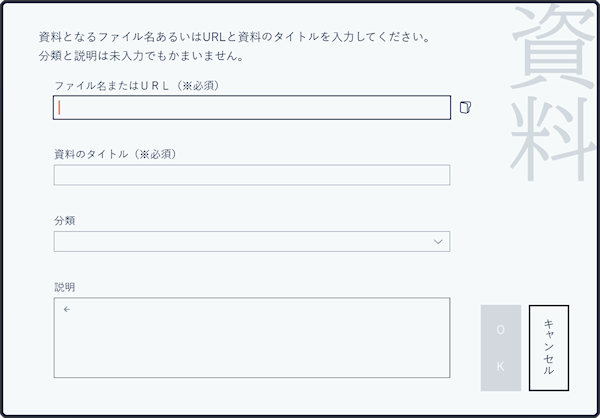The image size is (600, 418).
Task: Click the 資料のタイトル label text
Action: point(92,154)
